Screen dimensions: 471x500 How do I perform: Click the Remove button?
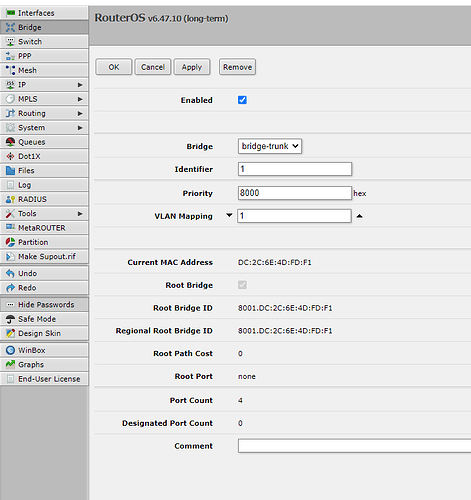tap(237, 67)
